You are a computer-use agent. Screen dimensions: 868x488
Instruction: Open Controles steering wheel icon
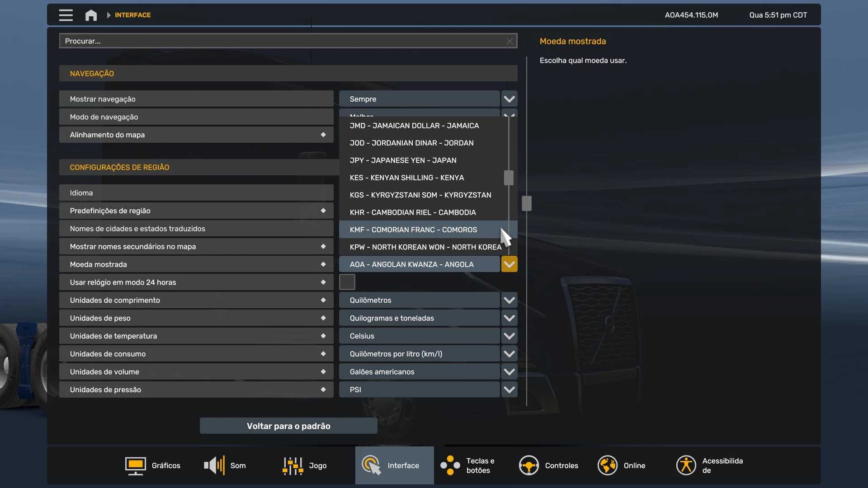tap(528, 465)
